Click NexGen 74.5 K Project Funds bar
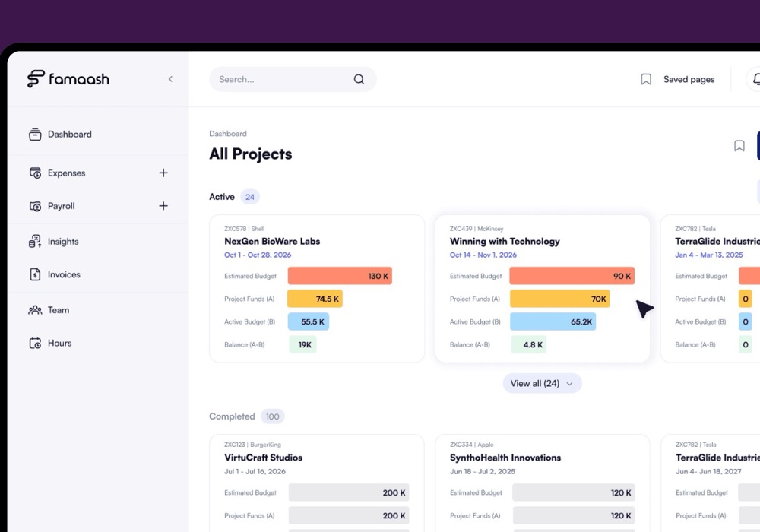The image size is (760, 532). (315, 299)
